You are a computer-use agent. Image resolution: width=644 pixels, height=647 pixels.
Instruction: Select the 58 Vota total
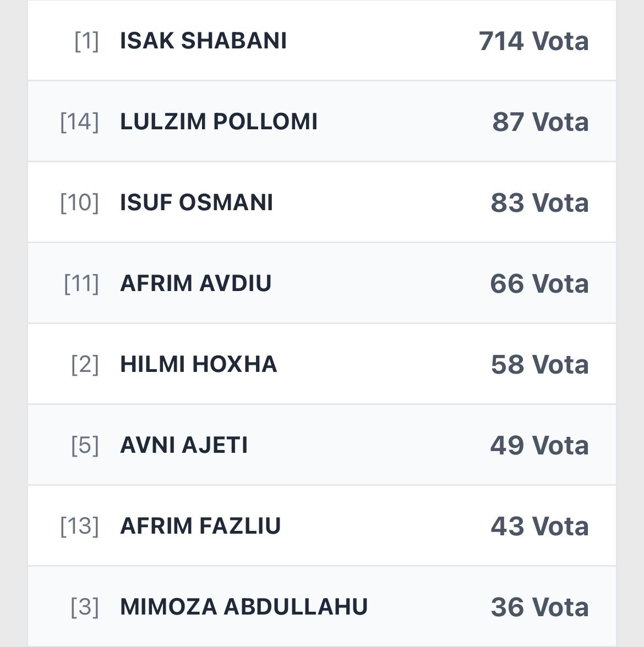(539, 365)
